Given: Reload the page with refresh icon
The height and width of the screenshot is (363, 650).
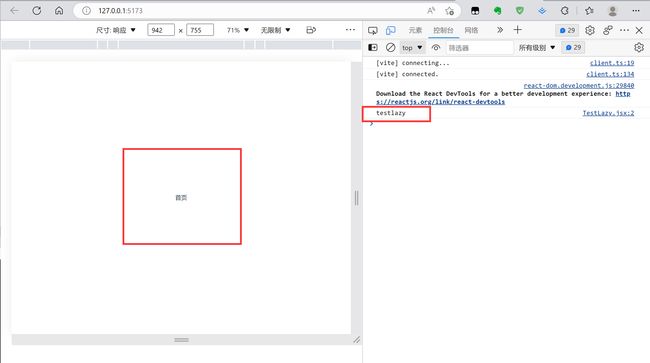Looking at the screenshot, I should pyautogui.click(x=36, y=11).
